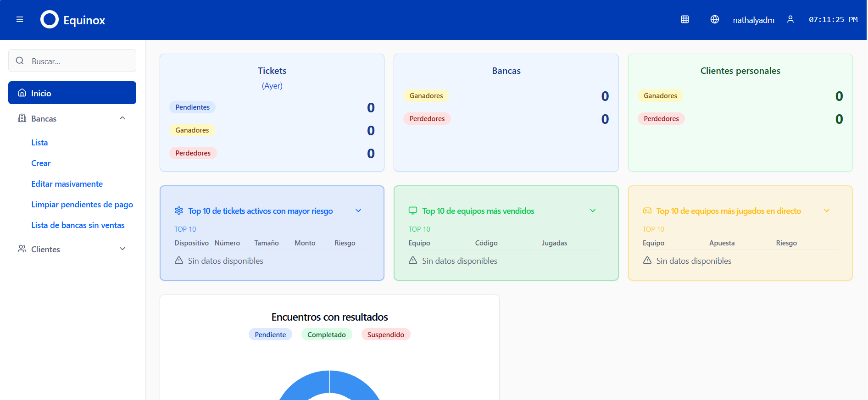Viewport: 868px width, 400px height.
Task: Open the grid apps icon in header
Action: (685, 19)
